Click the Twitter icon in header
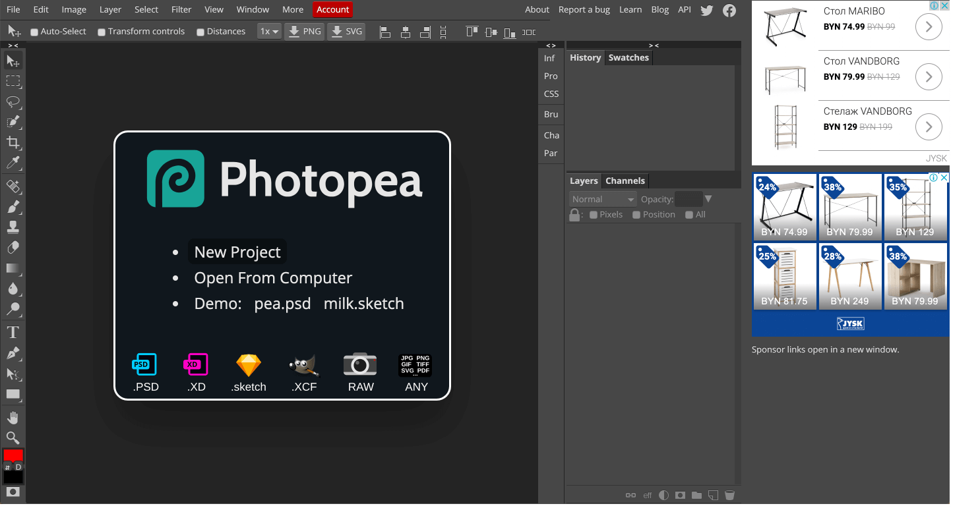Screen dimensions: 980x508 [707, 10]
